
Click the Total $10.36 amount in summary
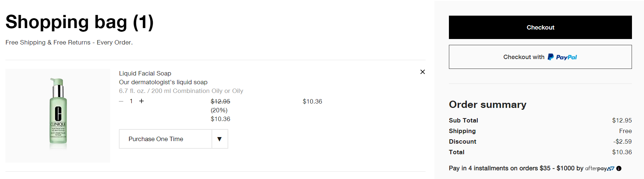[622, 152]
